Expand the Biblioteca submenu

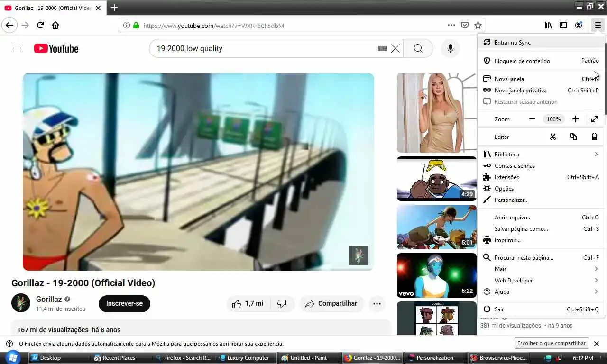[x=541, y=154]
